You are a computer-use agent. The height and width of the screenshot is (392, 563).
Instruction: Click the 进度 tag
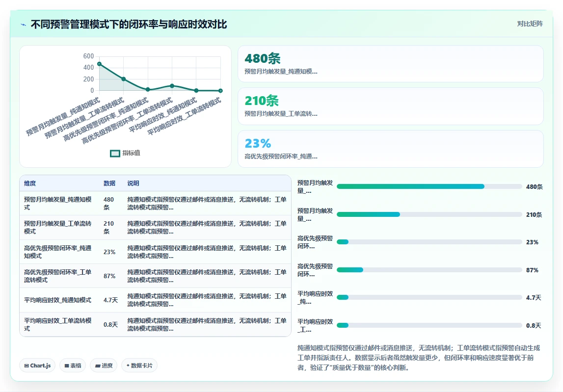pyautogui.click(x=104, y=366)
